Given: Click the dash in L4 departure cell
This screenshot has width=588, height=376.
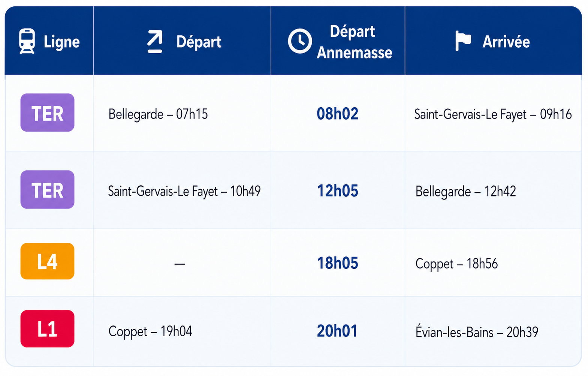Looking at the screenshot, I should point(180,264).
